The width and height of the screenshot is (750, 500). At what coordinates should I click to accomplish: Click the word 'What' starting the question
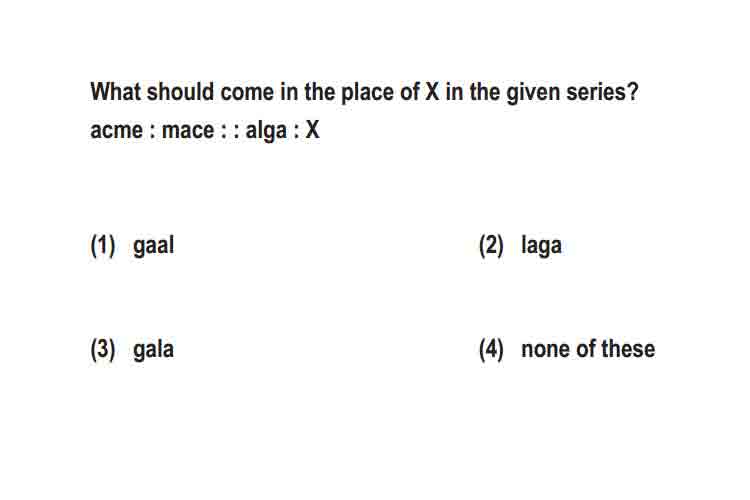click(115, 91)
